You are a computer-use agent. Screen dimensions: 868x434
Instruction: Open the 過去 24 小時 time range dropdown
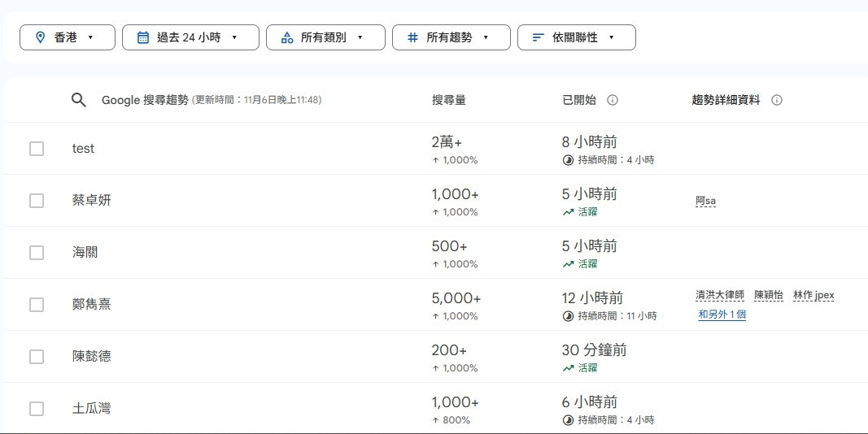pos(190,37)
